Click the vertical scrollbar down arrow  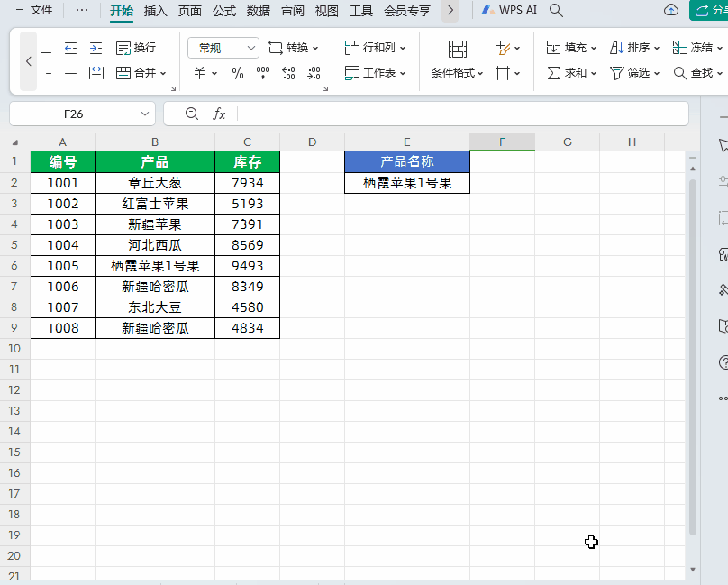[693, 569]
